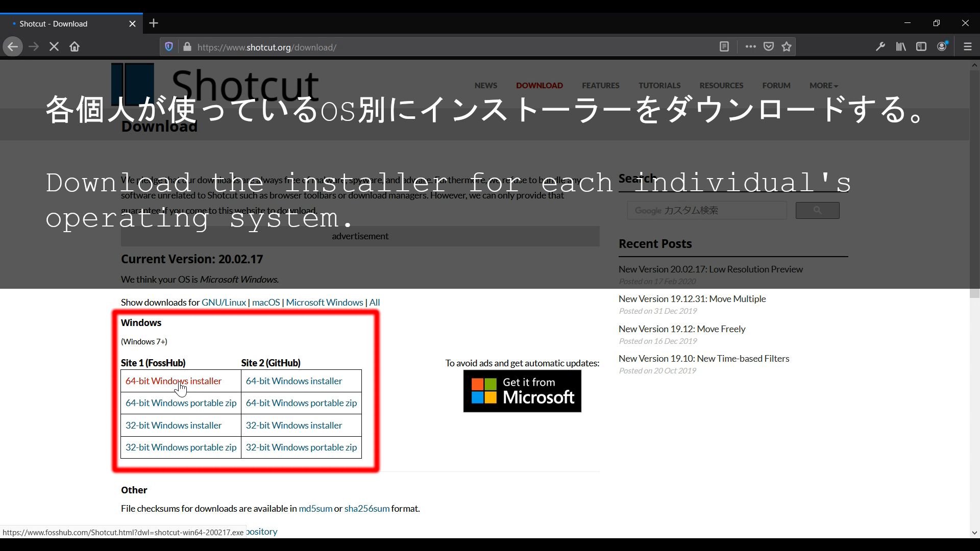Click scrollbar down arrow
Viewport: 980px width, 551px height.
point(974,533)
